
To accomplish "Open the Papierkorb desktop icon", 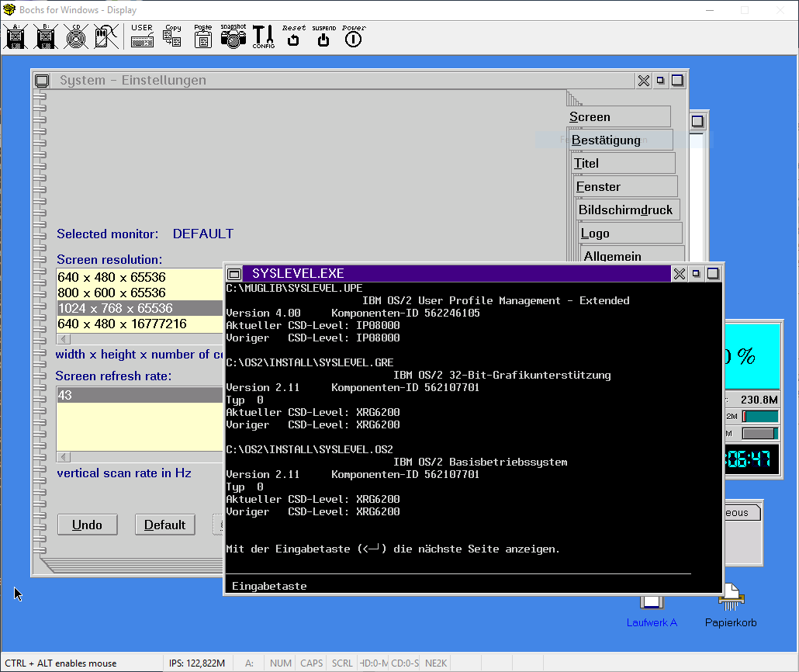I will click(x=731, y=606).
